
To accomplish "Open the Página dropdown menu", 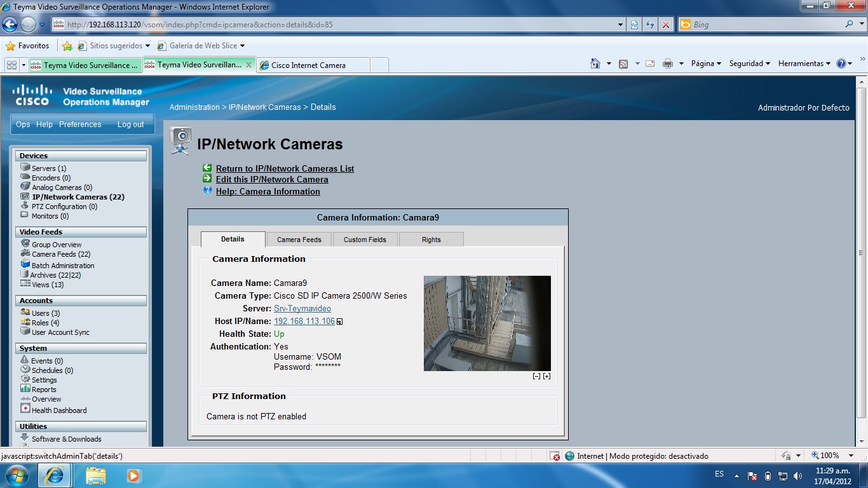I will pyautogui.click(x=706, y=64).
